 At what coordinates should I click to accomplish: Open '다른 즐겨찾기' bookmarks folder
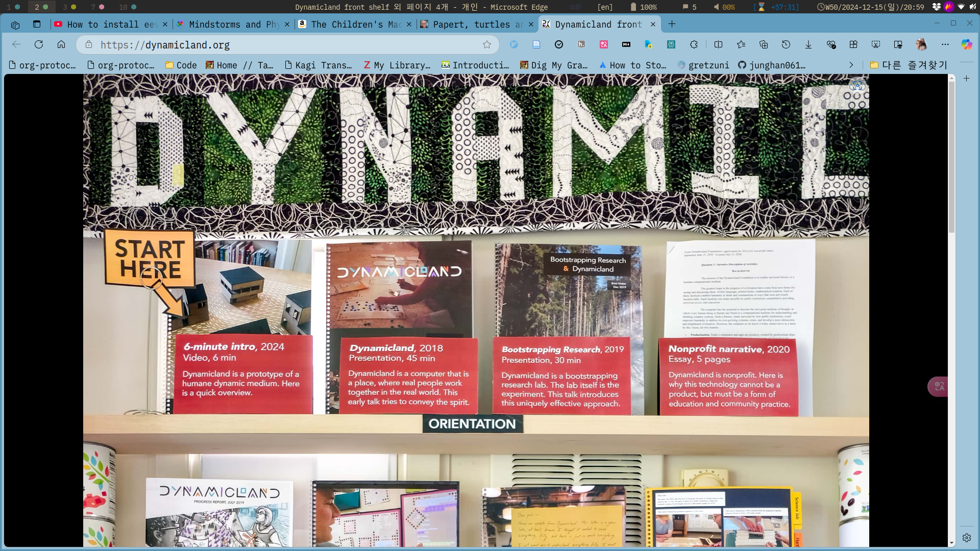point(909,65)
